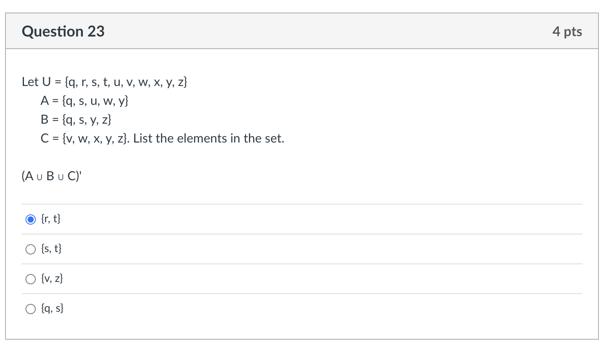Click the word 'Question' in the header
The width and height of the screenshot is (613, 364).
click(x=53, y=31)
